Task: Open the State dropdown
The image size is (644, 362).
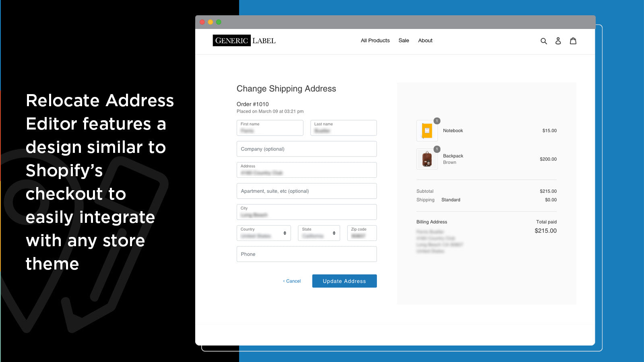Action: coord(318,233)
